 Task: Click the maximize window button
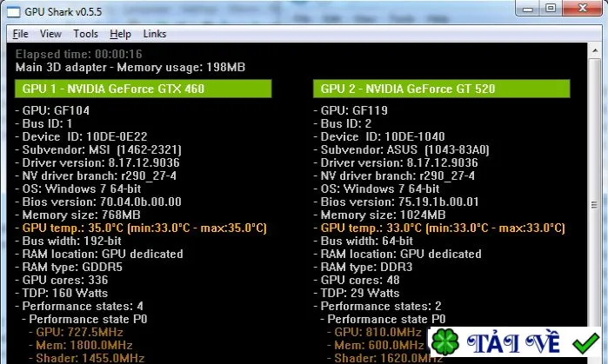pyautogui.click(x=551, y=9)
